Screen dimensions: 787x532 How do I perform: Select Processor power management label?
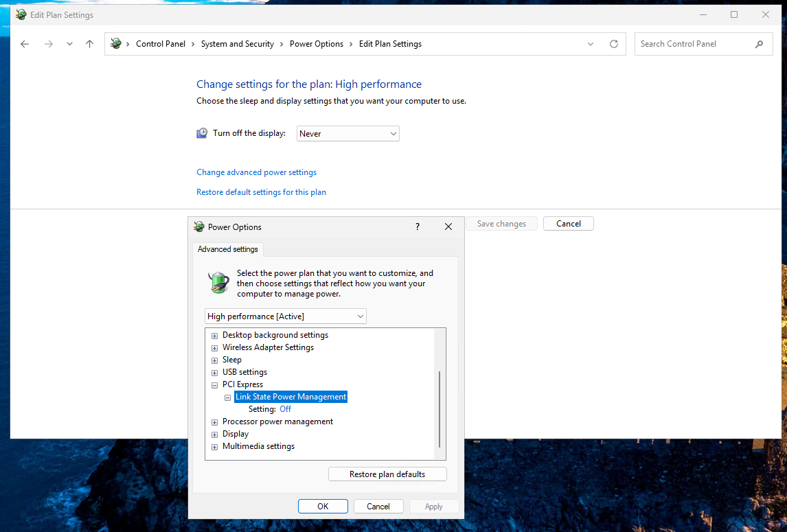[x=277, y=421]
